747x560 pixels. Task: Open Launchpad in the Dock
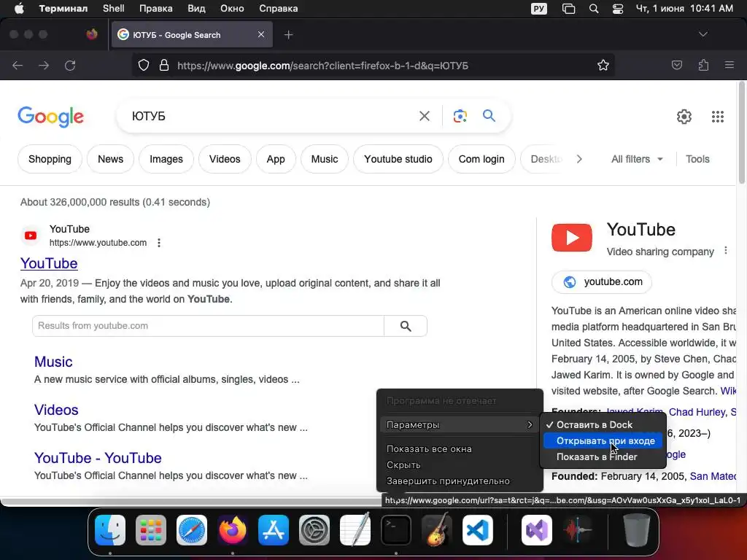[151, 530]
